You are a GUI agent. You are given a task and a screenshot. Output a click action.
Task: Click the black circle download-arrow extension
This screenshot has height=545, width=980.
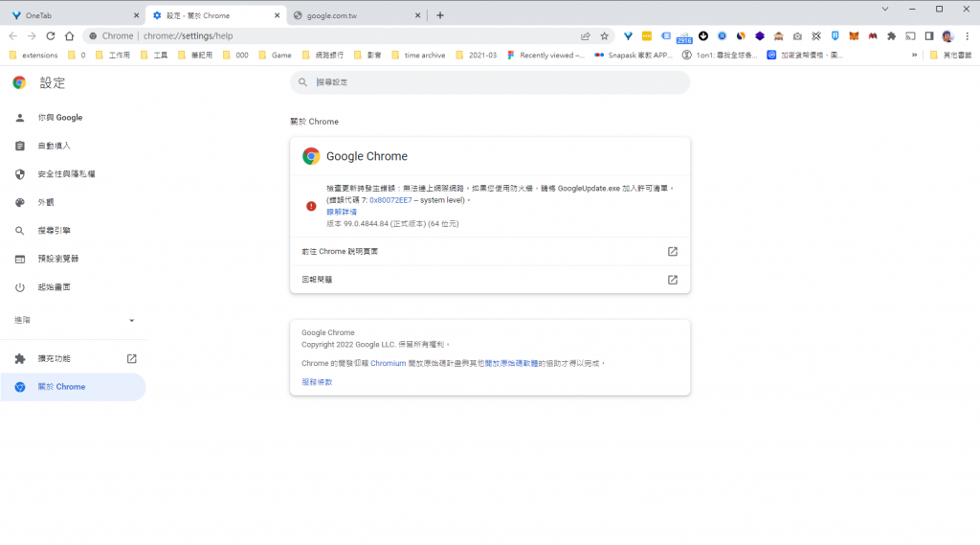703,35
